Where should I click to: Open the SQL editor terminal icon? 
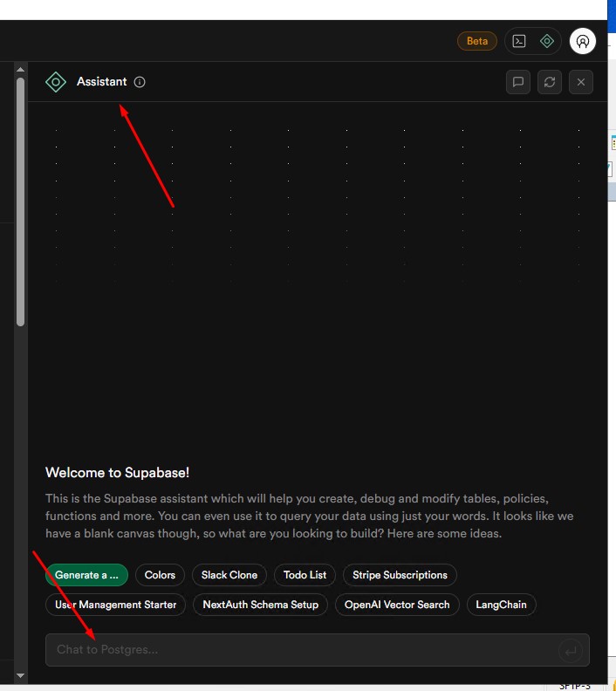pos(519,41)
